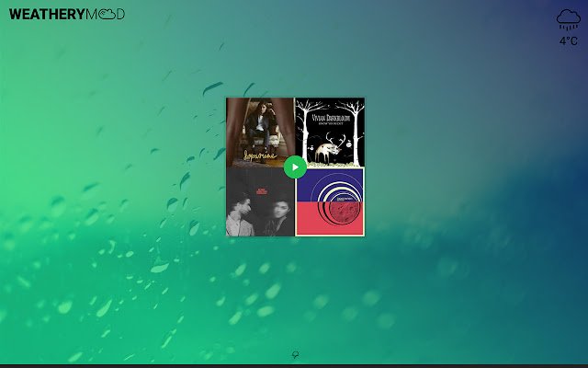The height and width of the screenshot is (368, 588).
Task: Open the blue and red circles album cover
Action: click(x=330, y=202)
